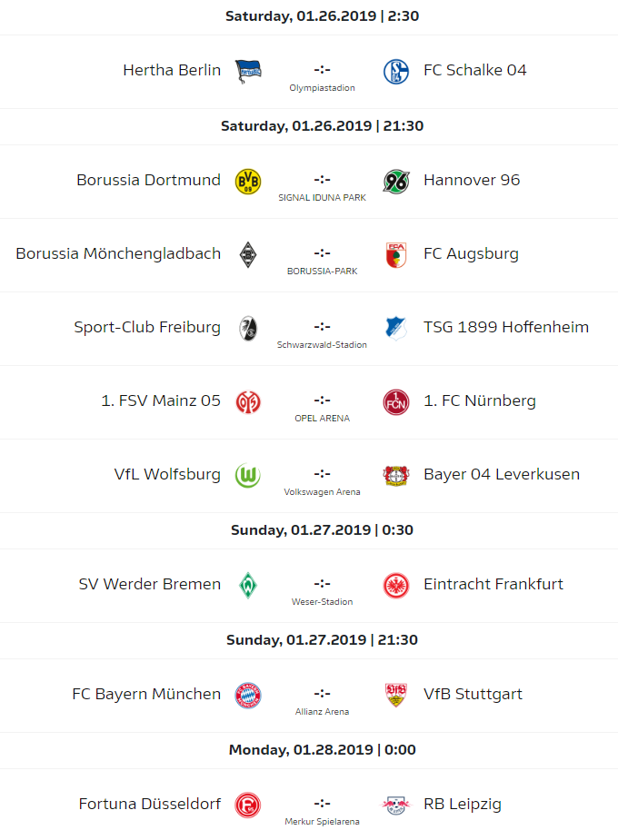Click the VfB Stuttgart team name
The height and width of the screenshot is (840, 618).
(473, 694)
